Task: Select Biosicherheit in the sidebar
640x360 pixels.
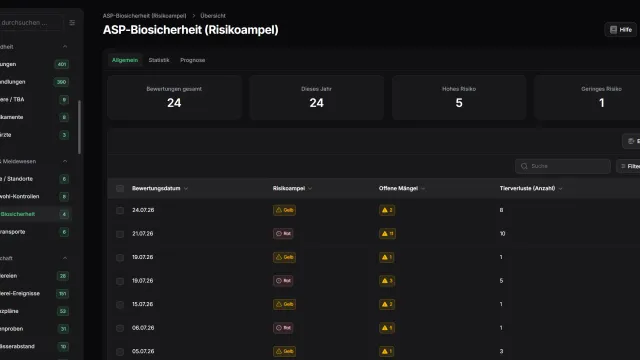Action: coord(35,214)
